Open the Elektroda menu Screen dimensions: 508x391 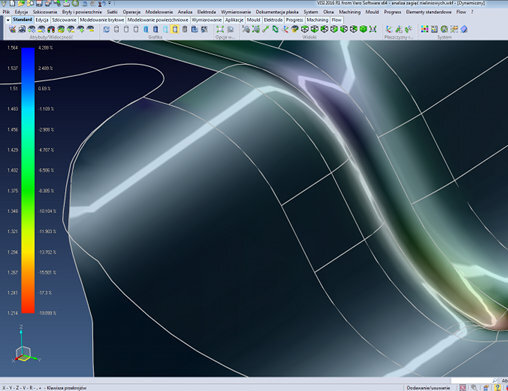point(206,12)
